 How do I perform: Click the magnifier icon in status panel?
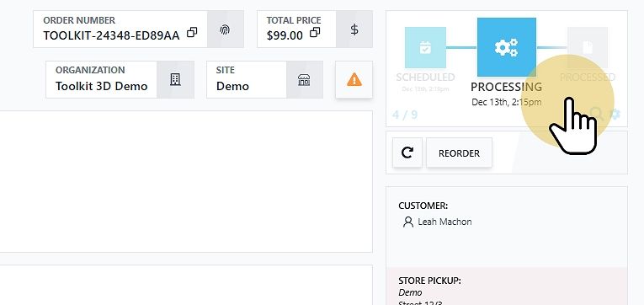[x=596, y=114]
